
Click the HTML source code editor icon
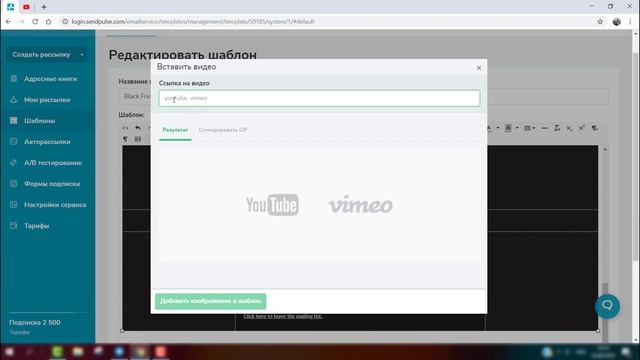tap(125, 128)
